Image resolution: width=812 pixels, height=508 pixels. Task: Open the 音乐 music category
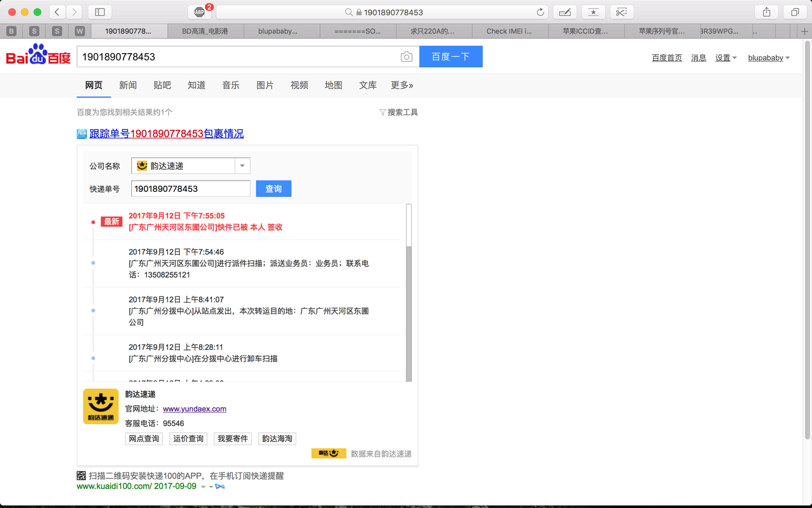pos(231,85)
